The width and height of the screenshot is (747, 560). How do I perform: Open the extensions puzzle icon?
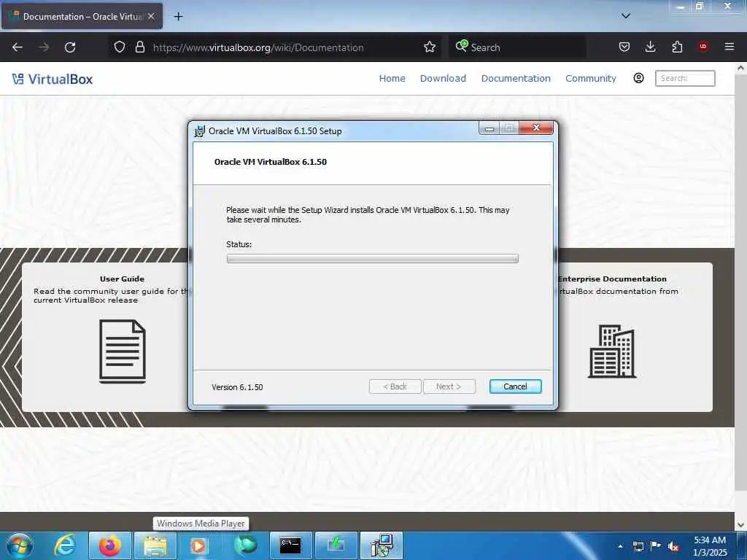[677, 47]
